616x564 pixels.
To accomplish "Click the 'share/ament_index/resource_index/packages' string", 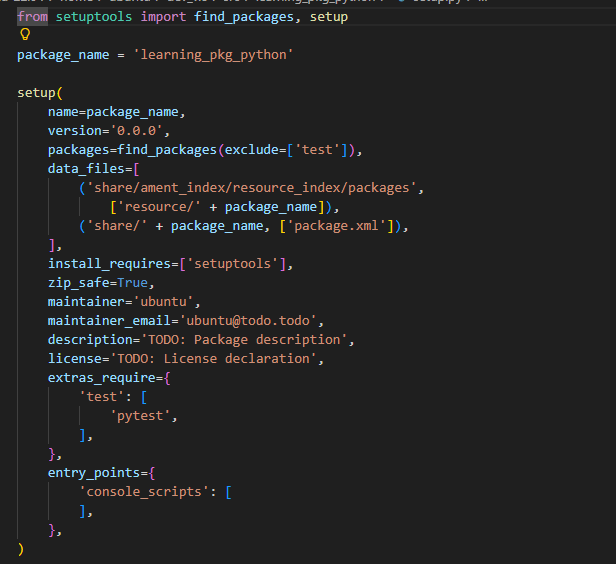I will click(x=251, y=188).
